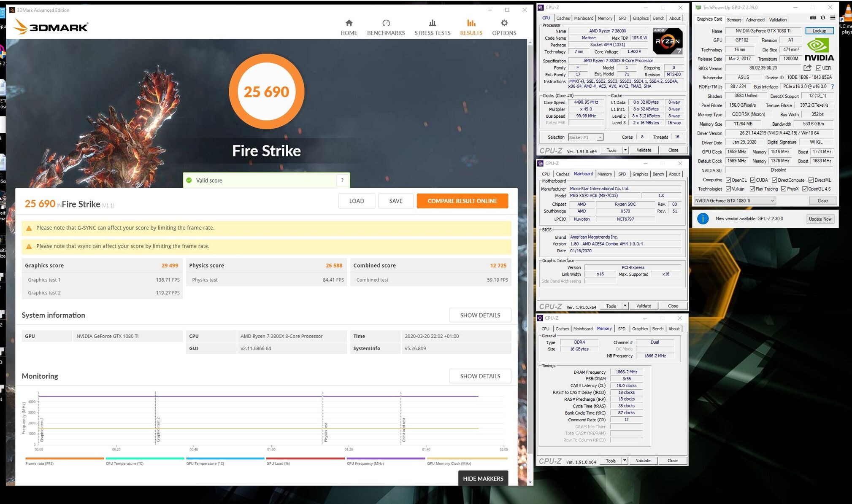Screen dimensions: 852x504
Task: Click the VLC media player desktop shortcut
Action: 847,19
